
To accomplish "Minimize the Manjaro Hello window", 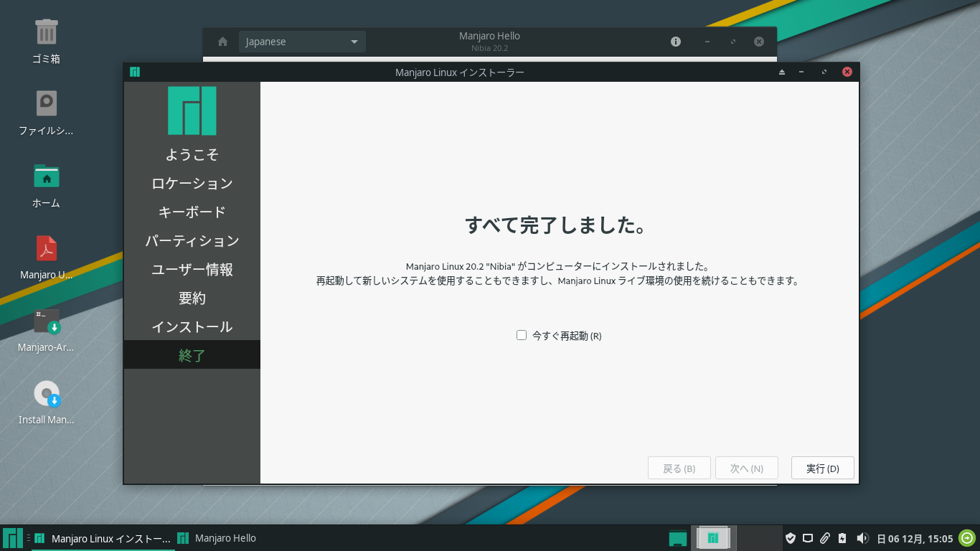I will point(707,42).
